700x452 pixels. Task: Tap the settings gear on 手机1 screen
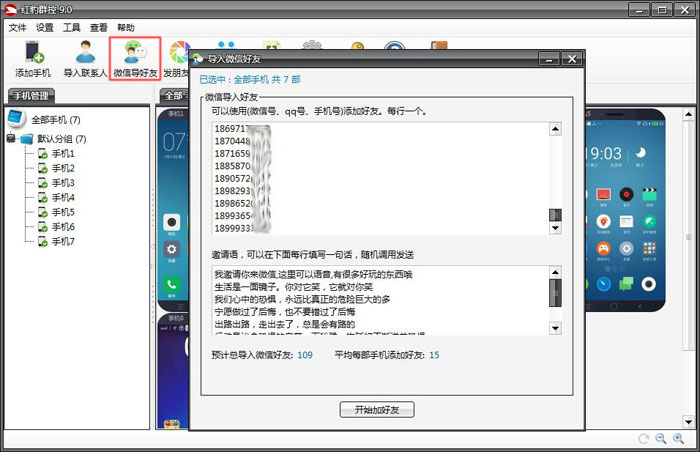[171, 249]
